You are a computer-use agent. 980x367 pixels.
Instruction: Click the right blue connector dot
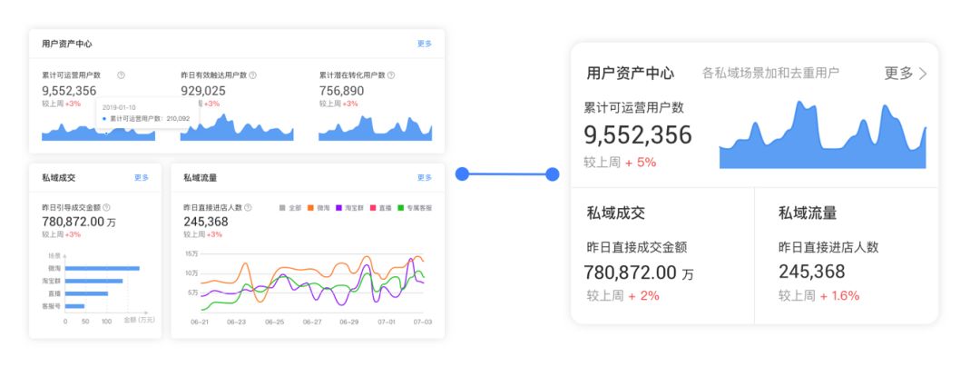click(553, 174)
